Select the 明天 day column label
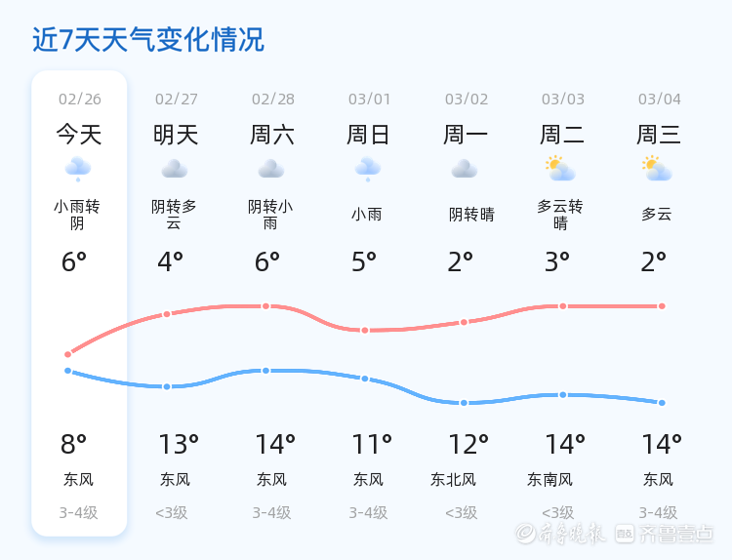This screenshot has height=560, width=732. (176, 134)
